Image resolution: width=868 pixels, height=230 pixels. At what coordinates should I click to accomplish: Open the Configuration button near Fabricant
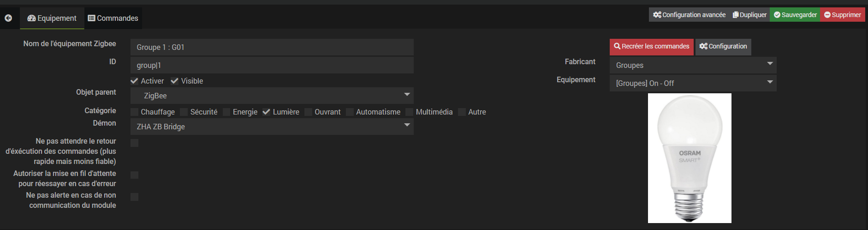pyautogui.click(x=723, y=46)
